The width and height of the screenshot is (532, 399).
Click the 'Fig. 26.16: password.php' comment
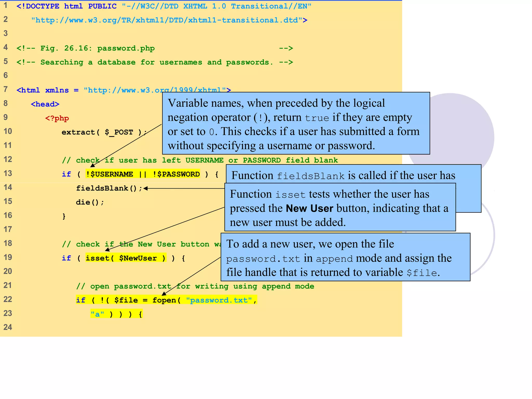pyautogui.click(x=155, y=48)
